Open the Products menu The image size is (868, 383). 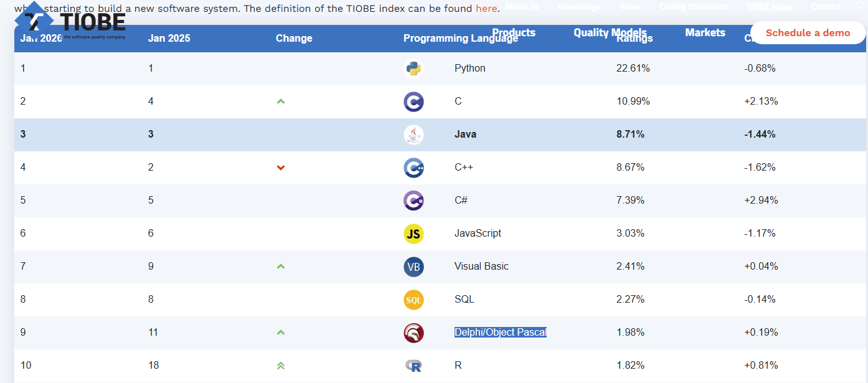coord(514,32)
